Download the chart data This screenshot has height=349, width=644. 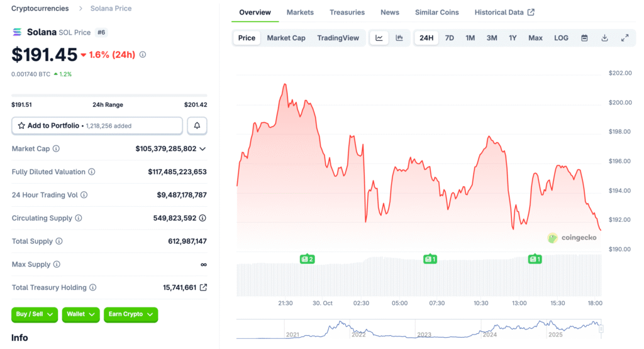pyautogui.click(x=604, y=38)
